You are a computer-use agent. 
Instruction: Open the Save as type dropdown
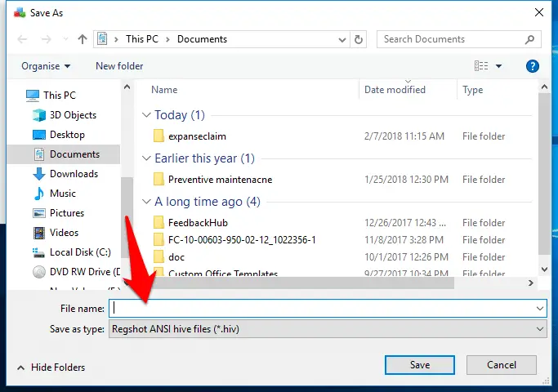click(x=540, y=329)
